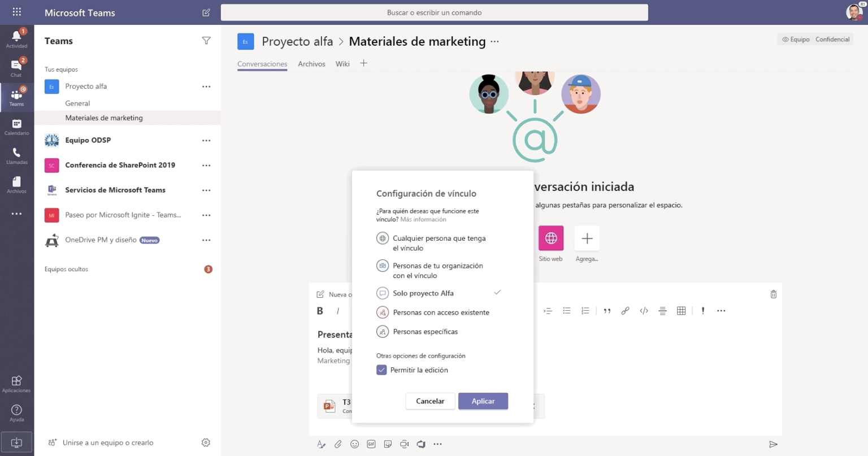Open more options for Equipo ODSP
868x456 pixels.
coord(206,140)
